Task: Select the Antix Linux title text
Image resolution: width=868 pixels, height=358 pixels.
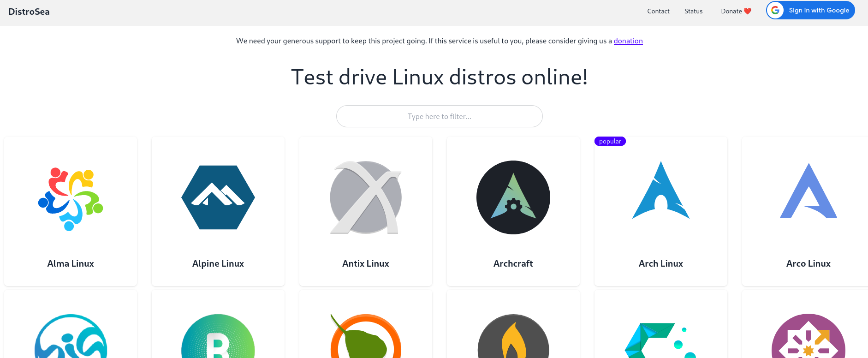Action: coord(366,263)
